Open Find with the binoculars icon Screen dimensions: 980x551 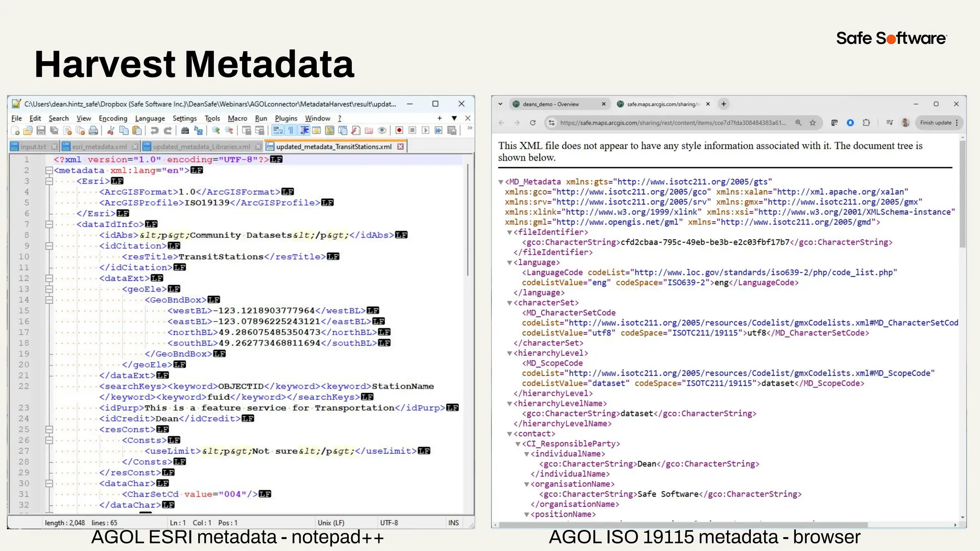pos(185,131)
